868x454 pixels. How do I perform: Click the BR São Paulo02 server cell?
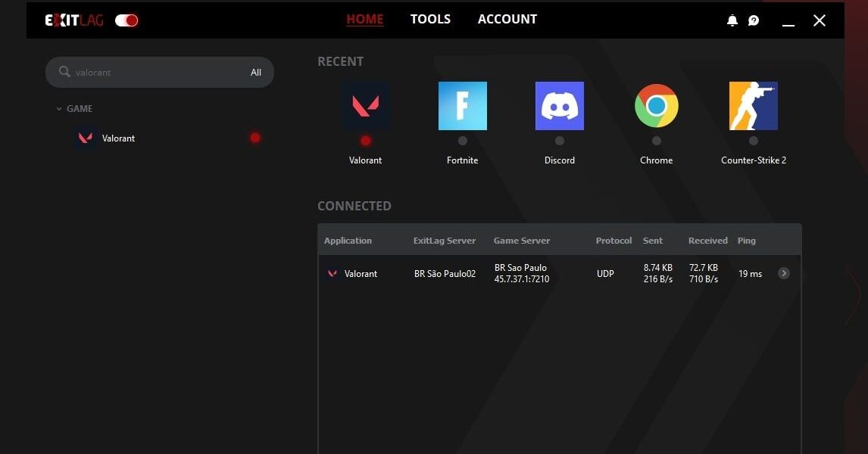pyautogui.click(x=445, y=274)
